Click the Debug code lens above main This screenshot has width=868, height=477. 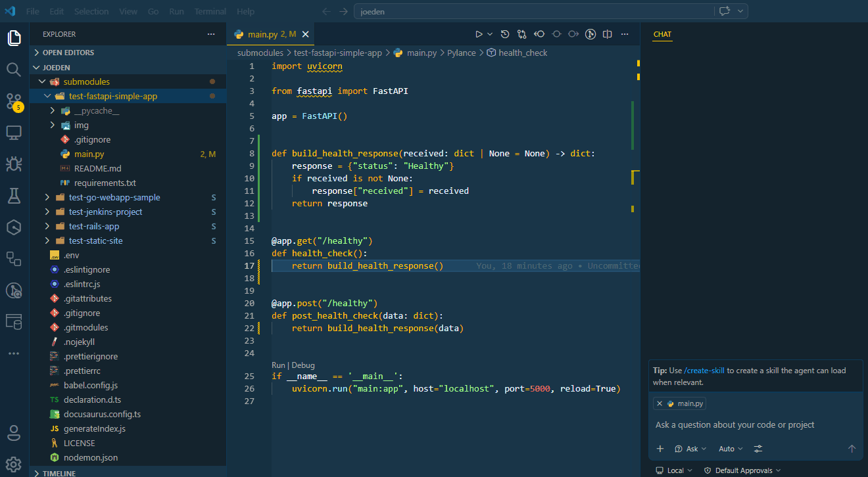coord(303,365)
